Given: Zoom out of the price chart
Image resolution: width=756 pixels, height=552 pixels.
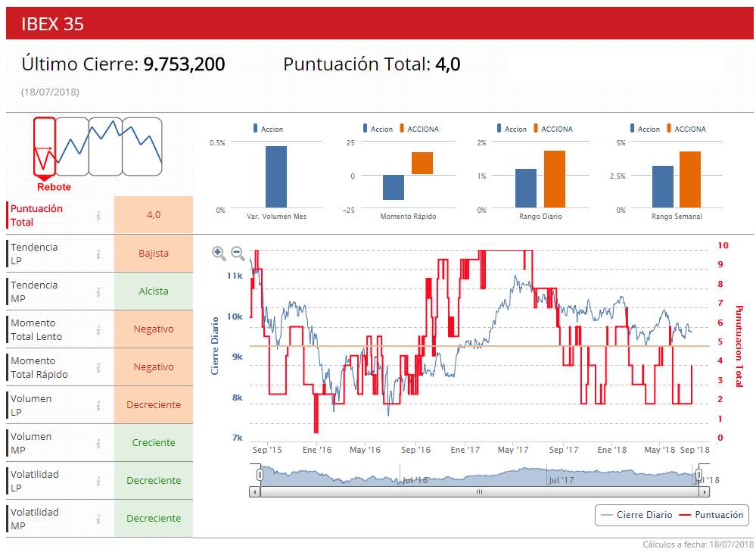Looking at the screenshot, I should [238, 253].
